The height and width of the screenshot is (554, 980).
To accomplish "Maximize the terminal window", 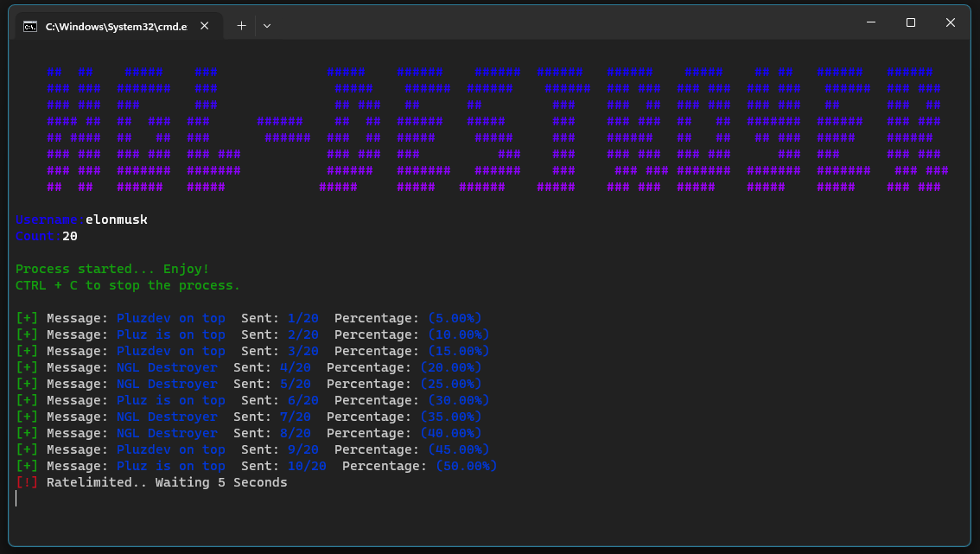I will click(911, 22).
